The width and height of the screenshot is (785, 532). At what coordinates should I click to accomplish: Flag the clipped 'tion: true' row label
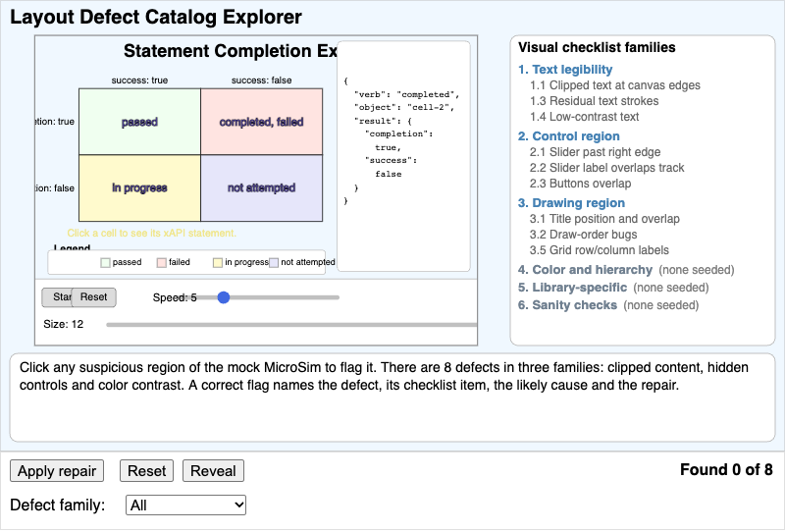[x=55, y=122]
